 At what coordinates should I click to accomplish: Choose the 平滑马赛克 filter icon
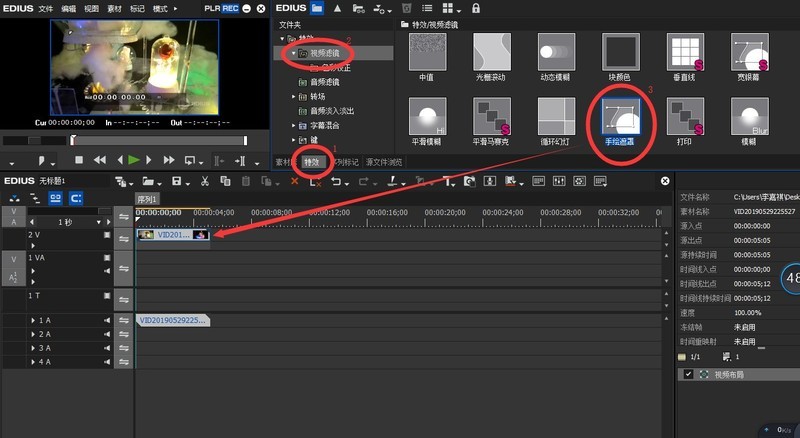(491, 122)
